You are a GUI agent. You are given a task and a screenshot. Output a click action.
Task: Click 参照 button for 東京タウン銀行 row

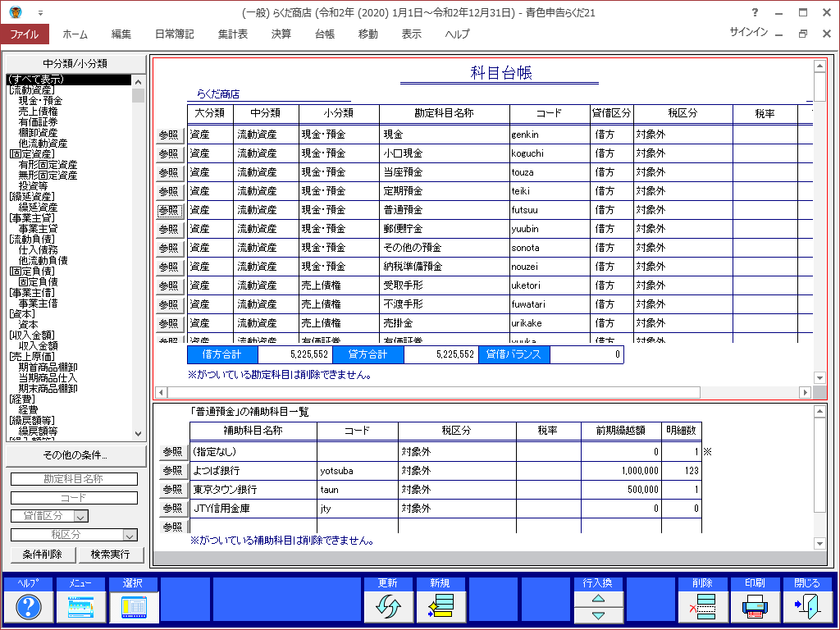pyautogui.click(x=173, y=490)
